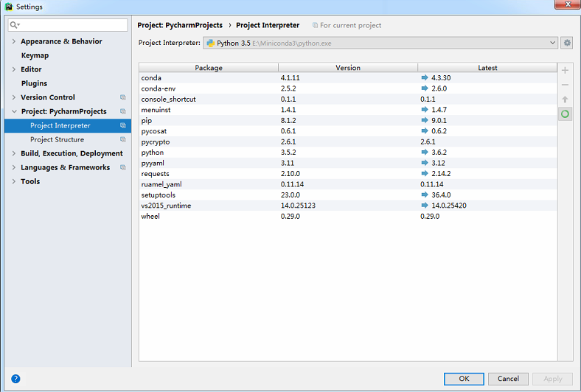Select the ruamel_yaml package row
The height and width of the screenshot is (392, 581).
click(348, 184)
